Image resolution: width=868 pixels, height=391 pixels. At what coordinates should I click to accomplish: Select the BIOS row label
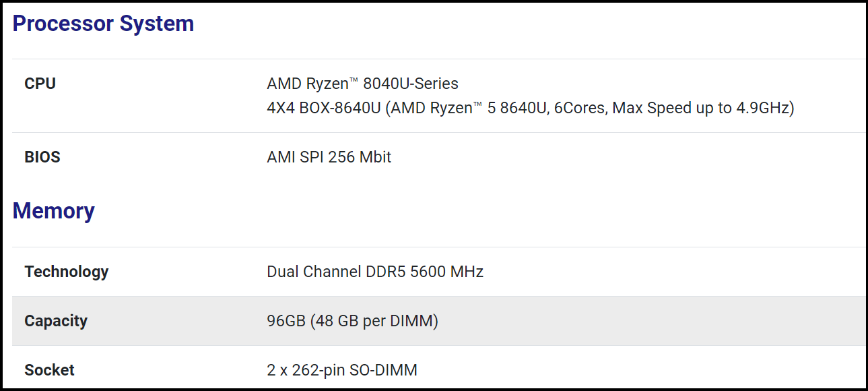42,157
